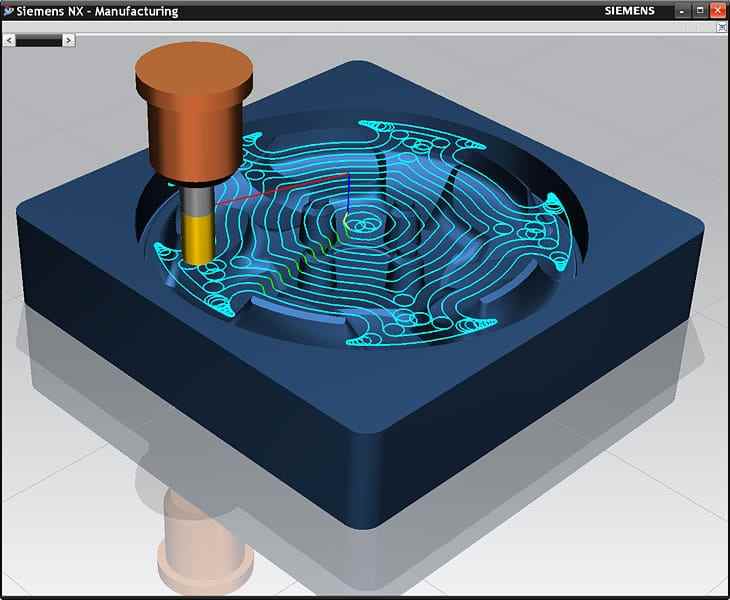Screen dimensions: 730x600
Task: Click the left scroll arrow button
Action: click(9, 40)
